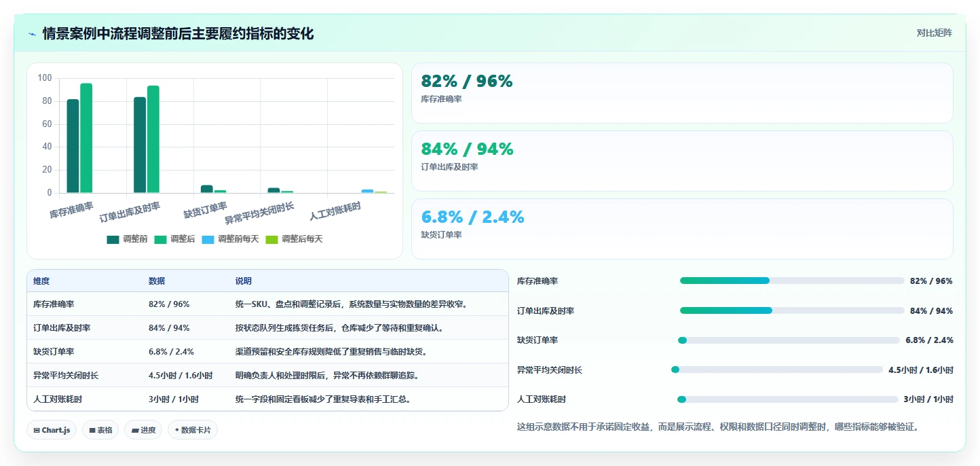Screen dimensions: 980x466
Task: Click the 对比矩阵 label in header
Action: [934, 33]
